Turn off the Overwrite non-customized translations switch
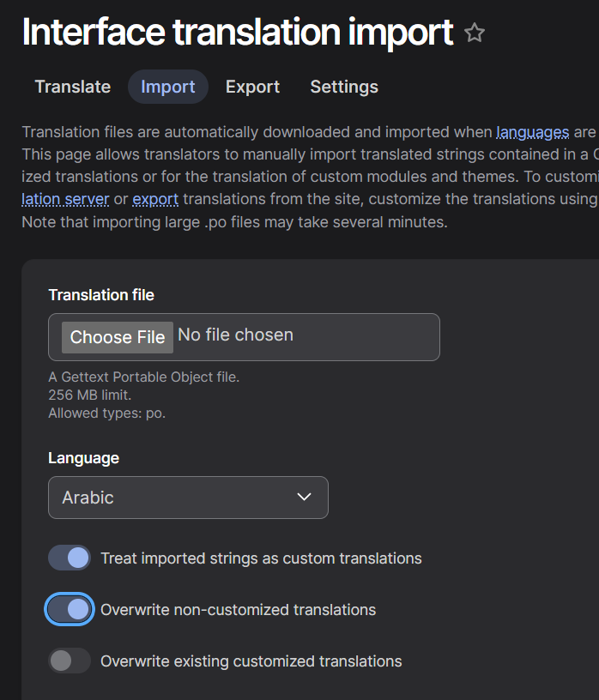Image resolution: width=599 pixels, height=700 pixels. click(70, 610)
